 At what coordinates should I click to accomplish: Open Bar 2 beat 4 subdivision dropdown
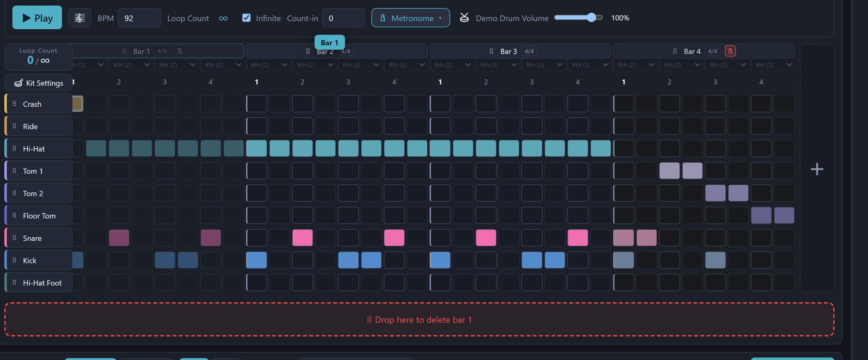406,65
